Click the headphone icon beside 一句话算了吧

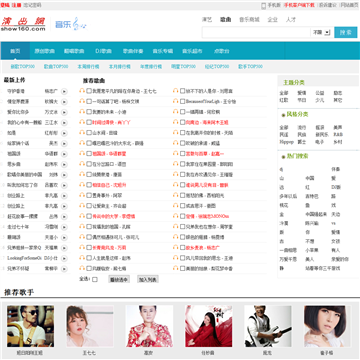(82, 101)
